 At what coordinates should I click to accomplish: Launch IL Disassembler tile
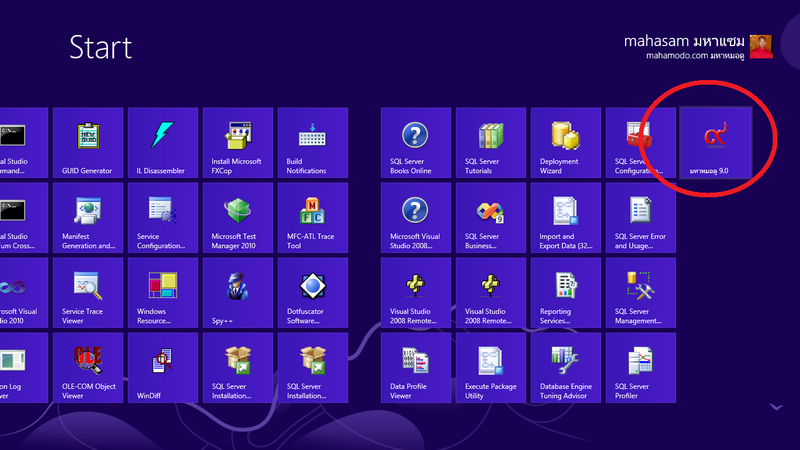pyautogui.click(x=163, y=143)
